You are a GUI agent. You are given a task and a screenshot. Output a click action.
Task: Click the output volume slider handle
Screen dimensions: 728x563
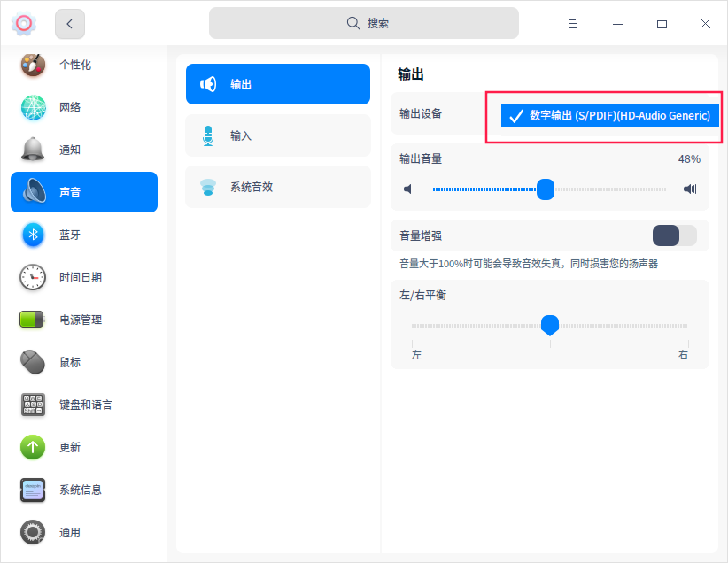[546, 189]
